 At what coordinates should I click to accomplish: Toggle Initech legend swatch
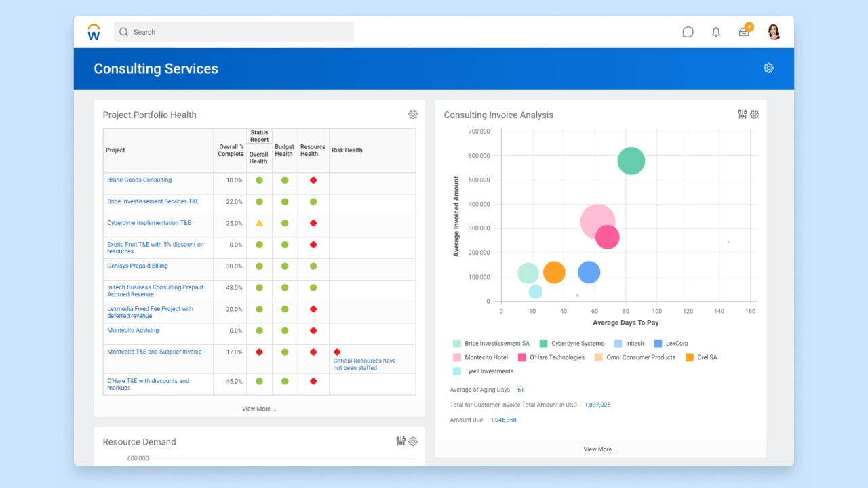pyautogui.click(x=618, y=343)
